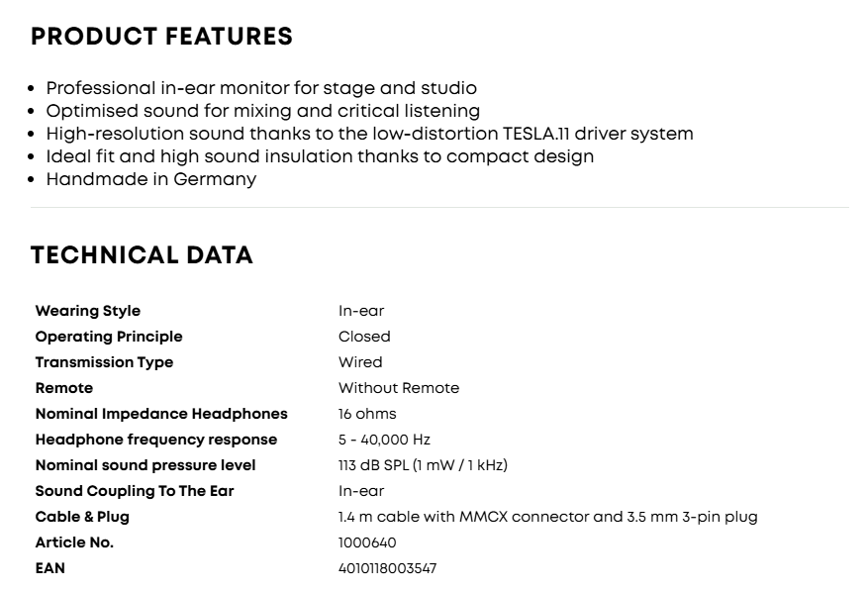Click the '16 ohms' impedance value
This screenshot has width=868, height=591.
pyautogui.click(x=367, y=414)
